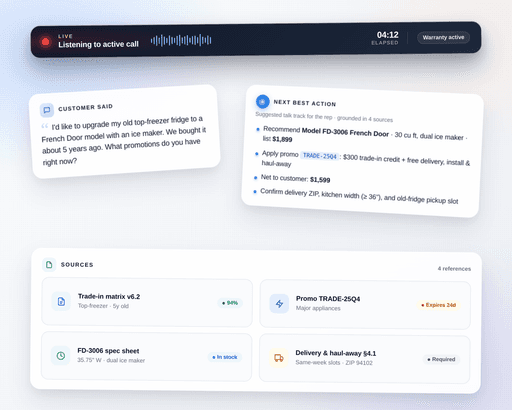This screenshot has width=512, height=410.
Task: Open the FD-3006 spec sheet source card
Action: (146, 356)
